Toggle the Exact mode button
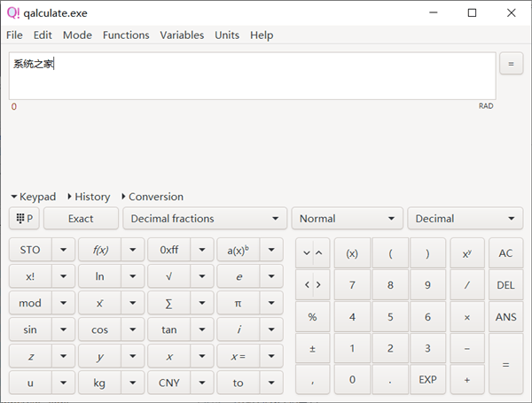Viewport: 532px width, 403px height. tap(81, 219)
